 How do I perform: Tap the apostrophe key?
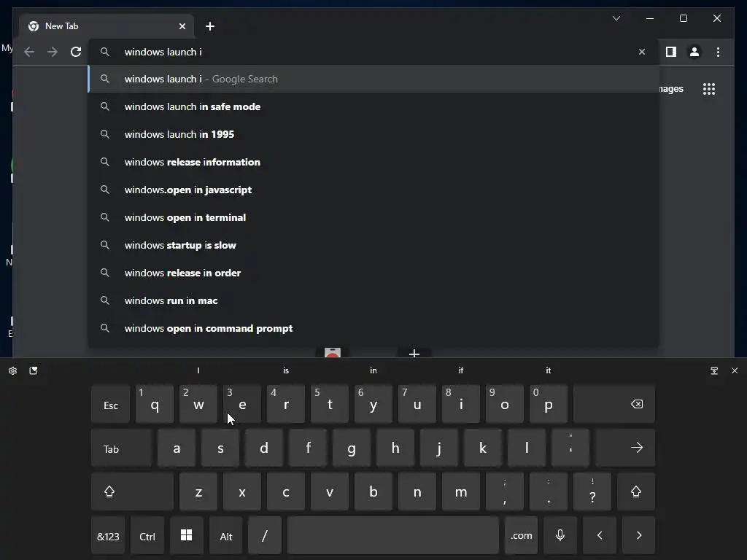click(570, 448)
